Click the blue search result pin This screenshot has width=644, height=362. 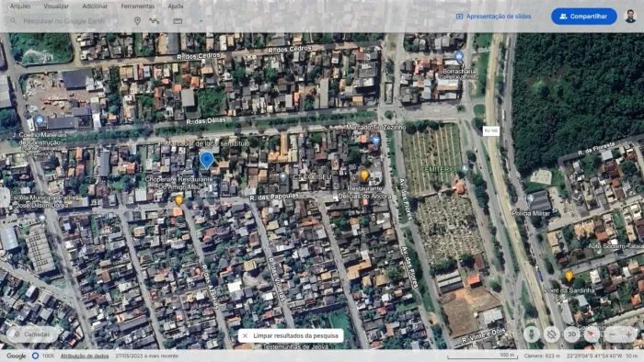click(x=207, y=160)
